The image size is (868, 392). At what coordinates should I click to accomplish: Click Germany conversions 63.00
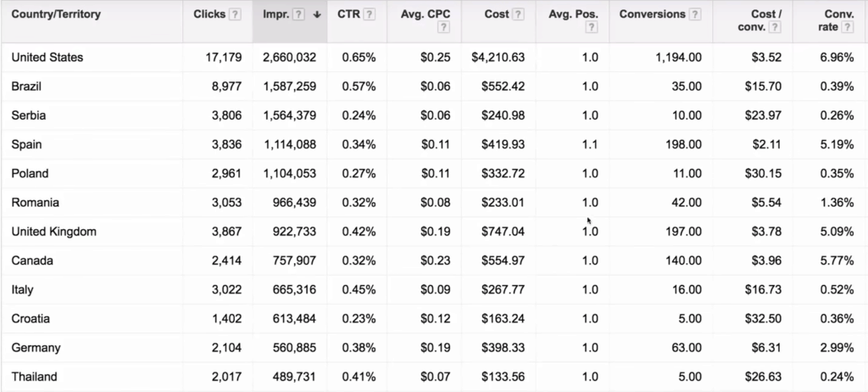(x=687, y=348)
